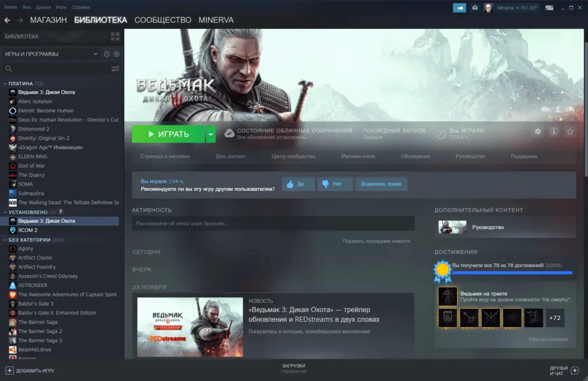
Task: Open Страница в магазине link
Action: click(165, 156)
